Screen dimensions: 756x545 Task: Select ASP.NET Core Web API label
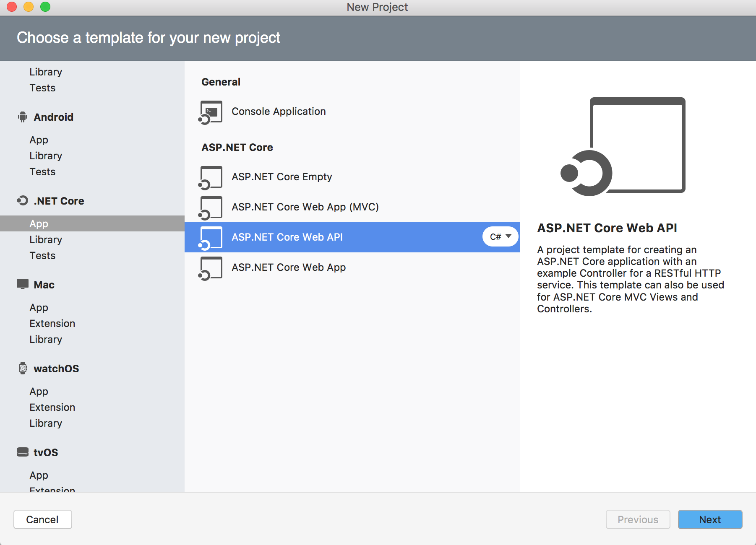(287, 237)
